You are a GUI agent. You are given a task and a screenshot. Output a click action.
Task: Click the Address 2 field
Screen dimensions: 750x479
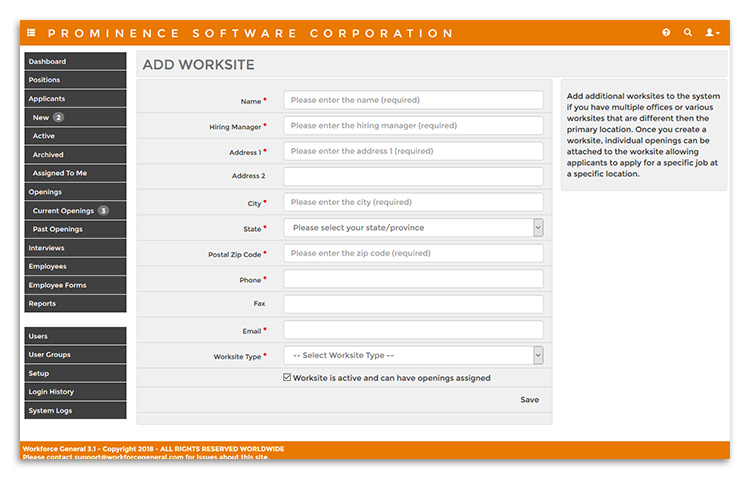tap(413, 176)
